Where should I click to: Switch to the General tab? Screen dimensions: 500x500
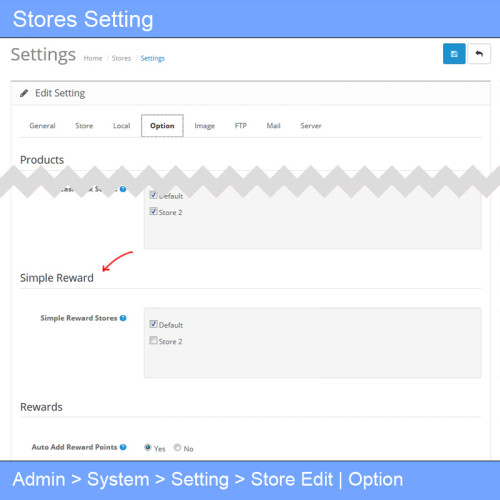[42, 126]
